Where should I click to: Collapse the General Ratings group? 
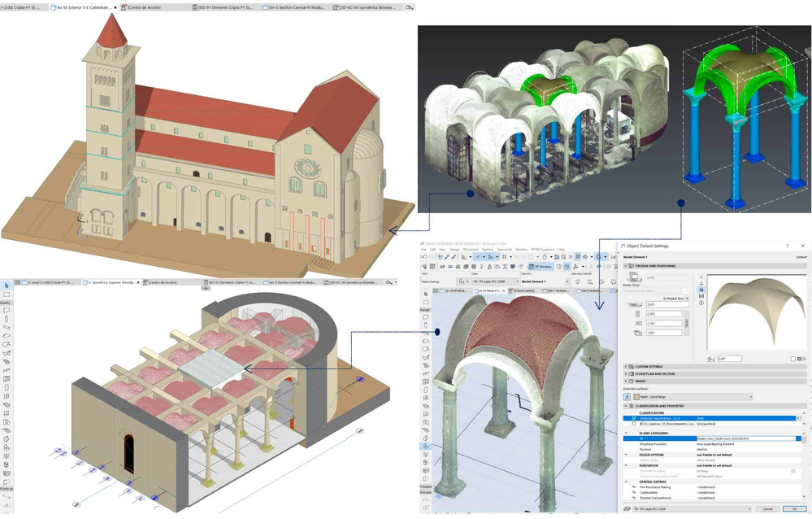626,482
